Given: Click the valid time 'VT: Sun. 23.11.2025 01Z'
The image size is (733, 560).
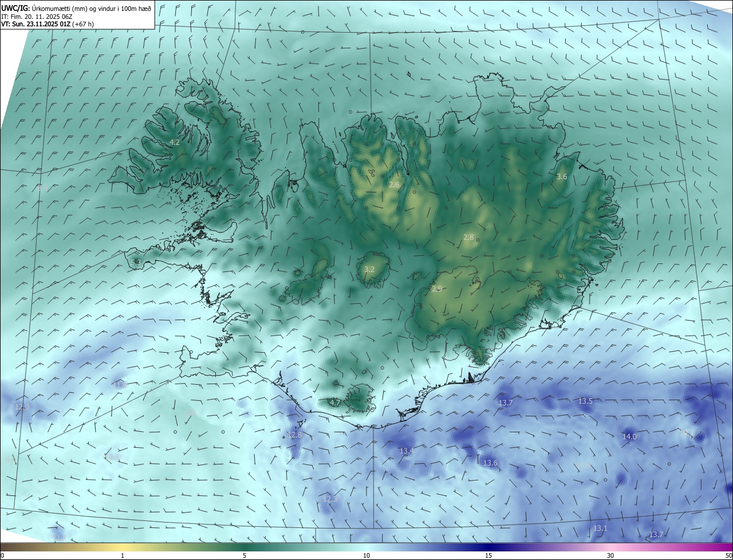Looking at the screenshot, I should (x=35, y=24).
